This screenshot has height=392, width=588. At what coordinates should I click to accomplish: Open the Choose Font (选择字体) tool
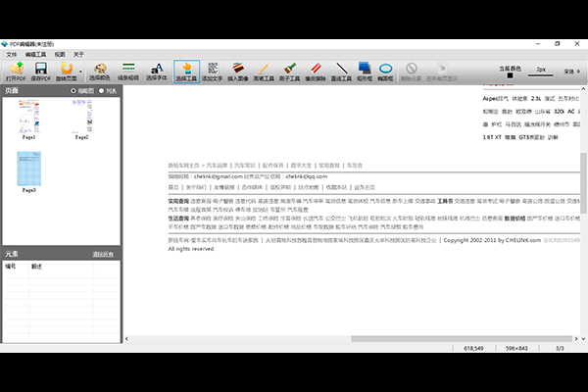[x=157, y=72]
